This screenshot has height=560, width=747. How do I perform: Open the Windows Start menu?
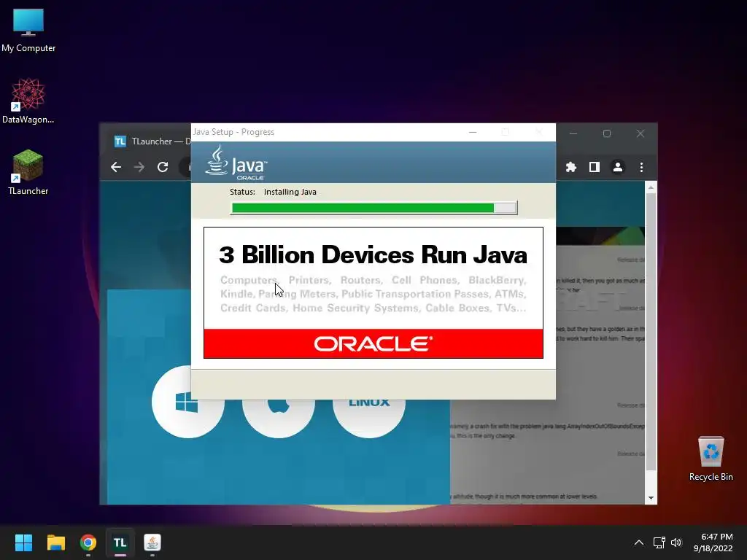23,542
